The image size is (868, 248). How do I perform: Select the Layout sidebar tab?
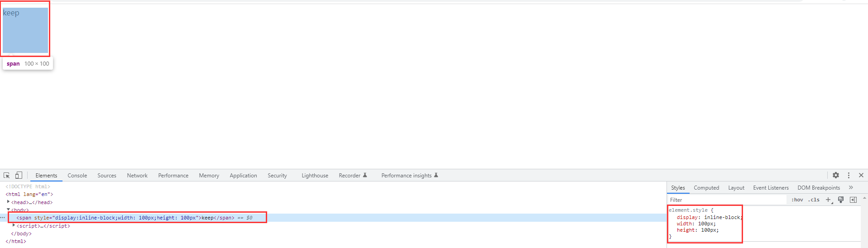[736, 188]
